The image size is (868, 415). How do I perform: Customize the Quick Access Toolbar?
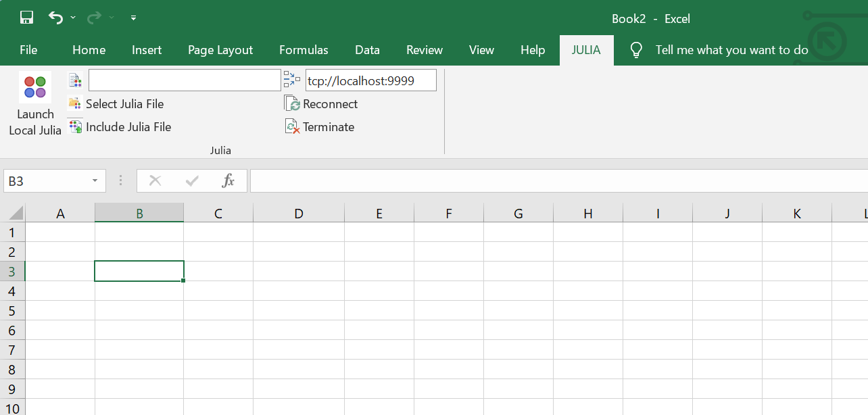[133, 18]
